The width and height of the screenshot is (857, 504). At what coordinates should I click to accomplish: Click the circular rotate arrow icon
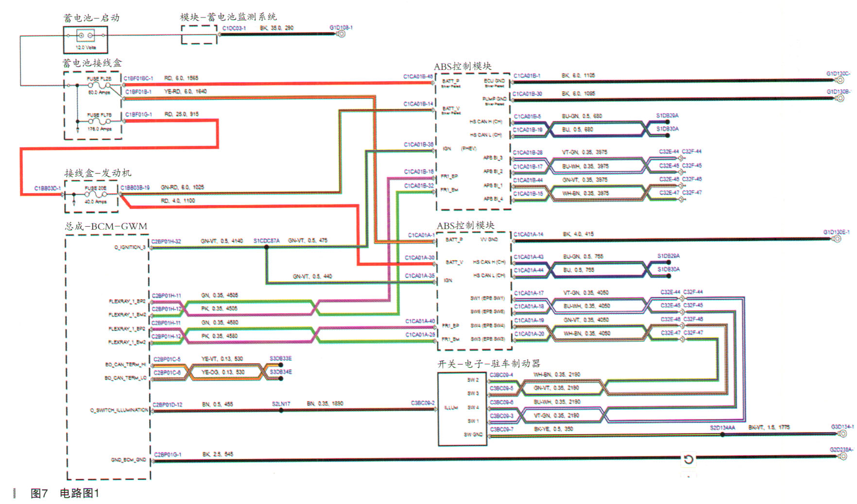(x=688, y=459)
